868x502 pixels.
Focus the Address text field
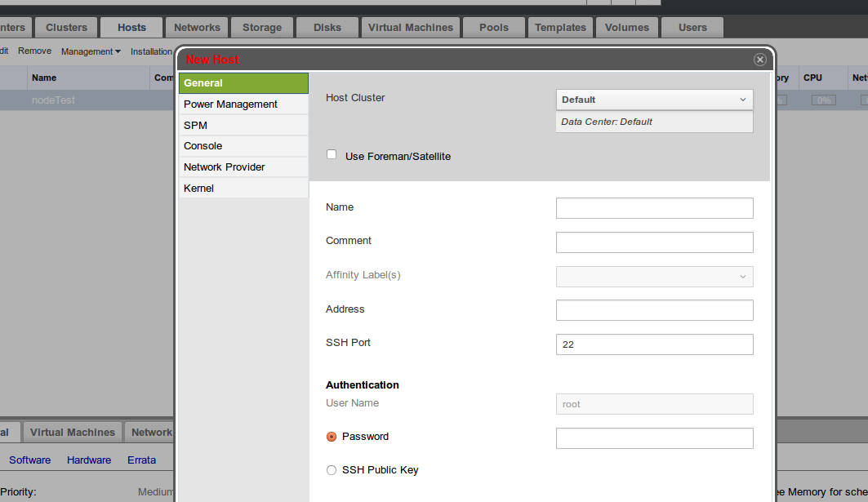click(x=654, y=310)
